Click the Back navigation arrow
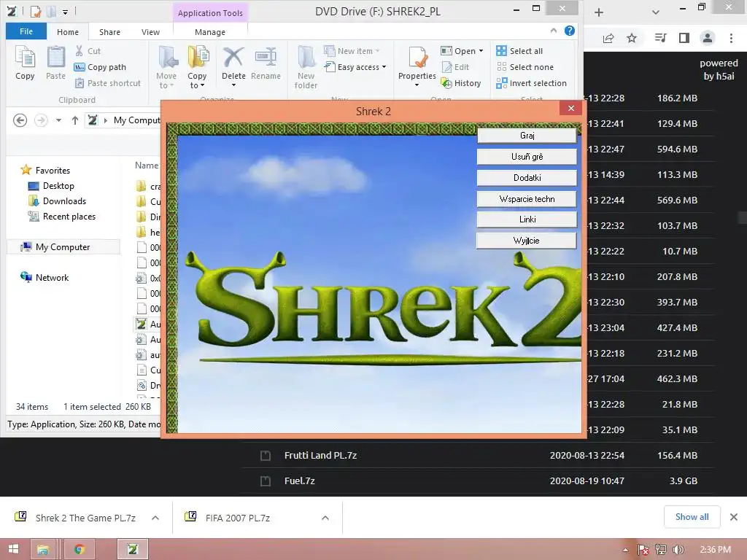This screenshot has width=747, height=560. [20, 120]
